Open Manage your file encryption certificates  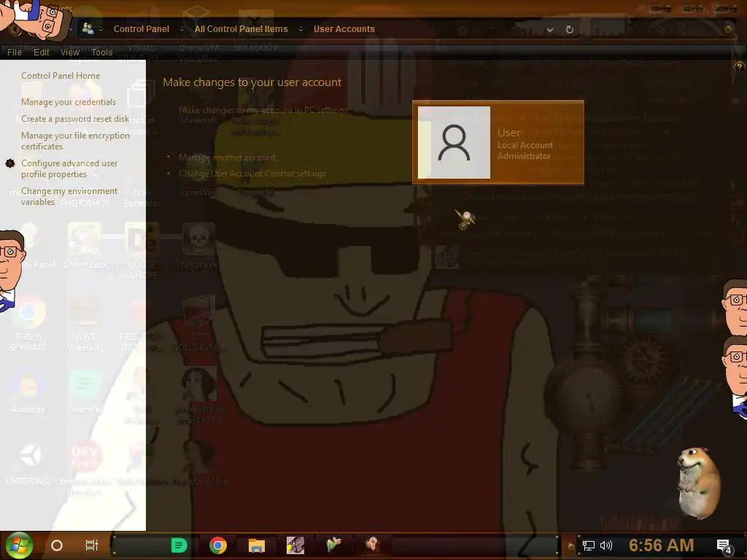point(75,141)
